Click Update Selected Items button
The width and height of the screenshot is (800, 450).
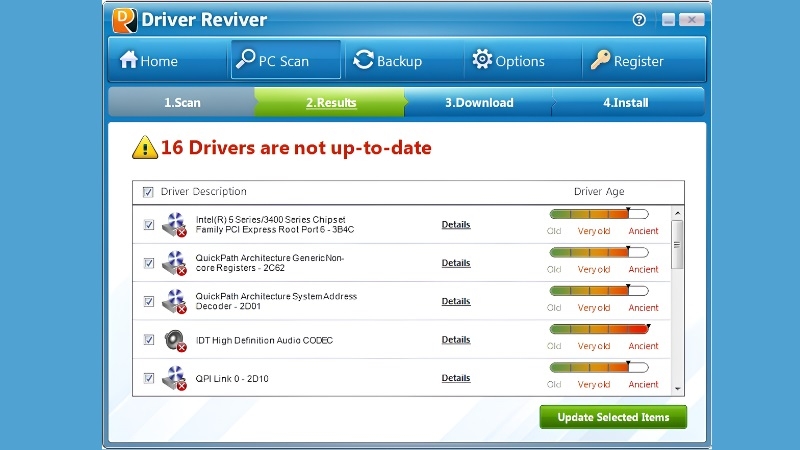coord(613,417)
